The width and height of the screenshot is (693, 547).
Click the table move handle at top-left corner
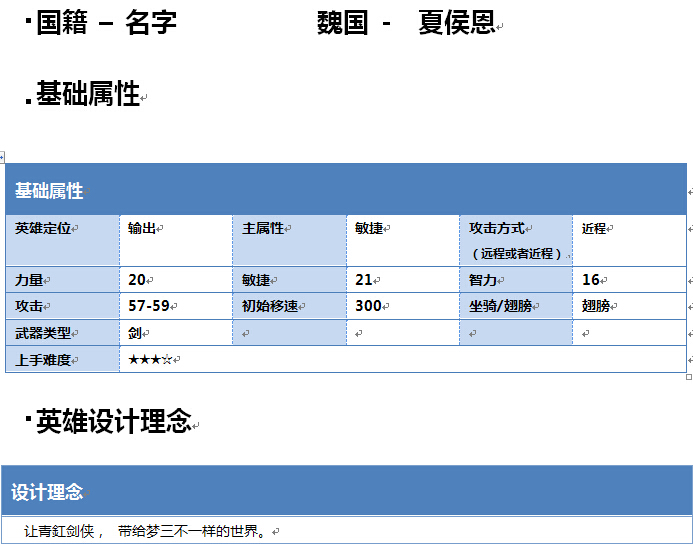point(2,157)
